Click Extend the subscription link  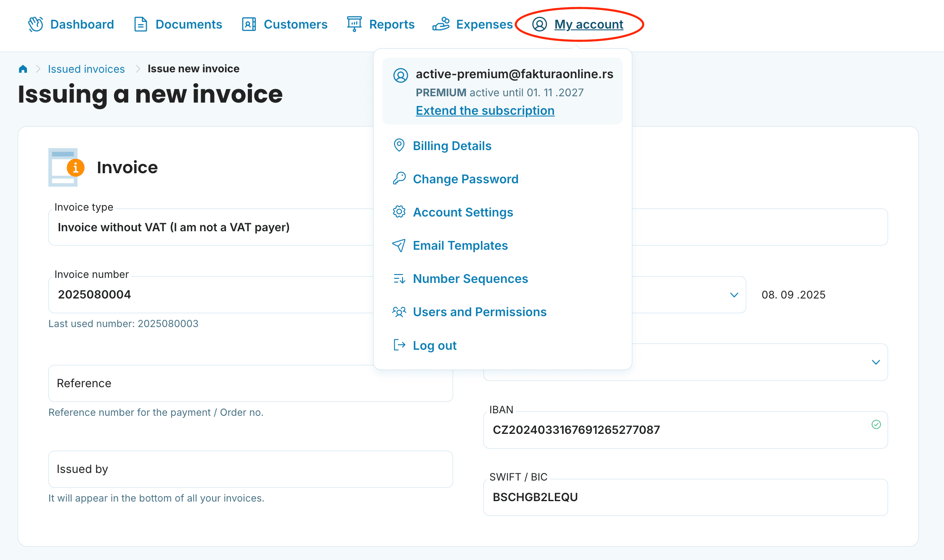pos(485,111)
